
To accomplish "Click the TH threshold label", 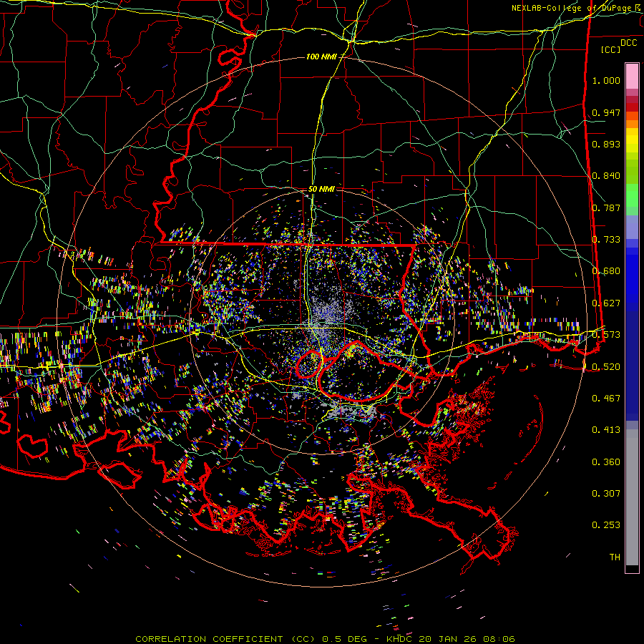I will 614,557.
